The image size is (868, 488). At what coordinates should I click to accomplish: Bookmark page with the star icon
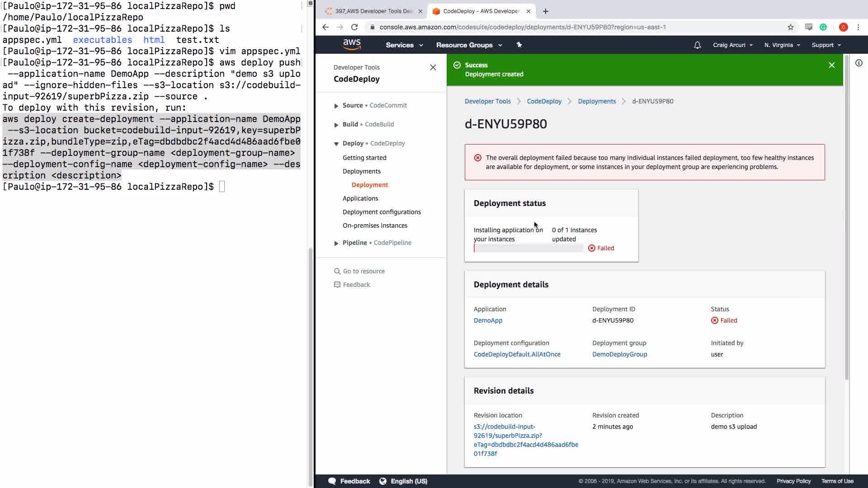[x=790, y=27]
